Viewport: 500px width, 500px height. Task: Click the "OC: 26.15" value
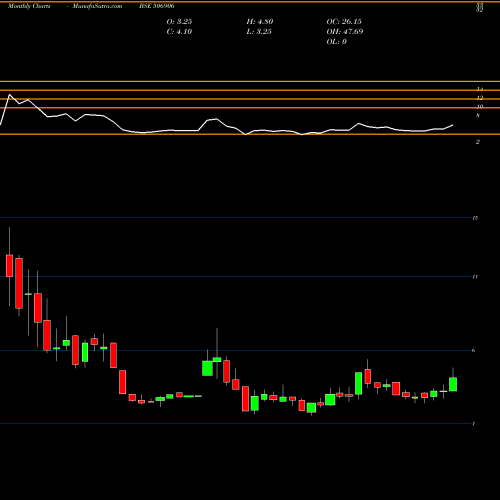[x=344, y=22]
